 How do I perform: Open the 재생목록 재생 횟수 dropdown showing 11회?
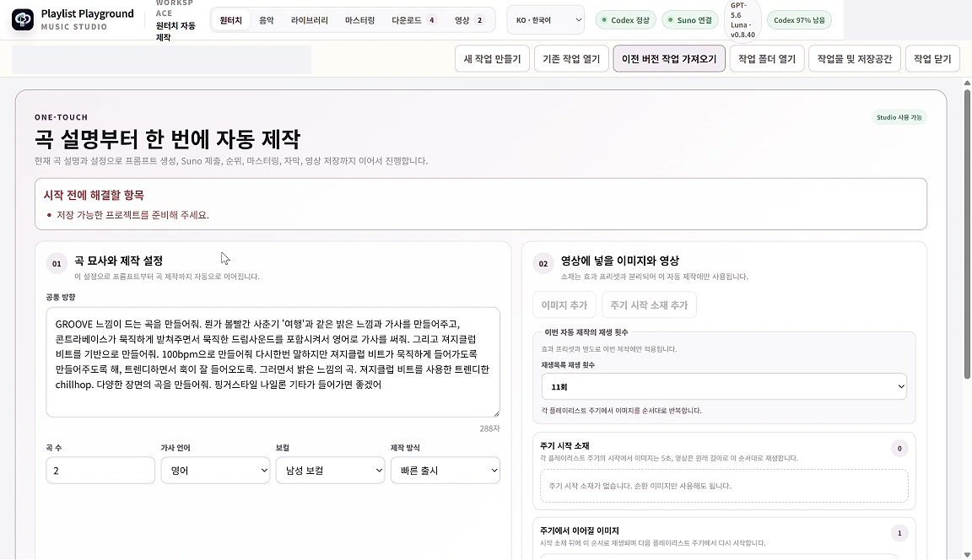tap(724, 386)
